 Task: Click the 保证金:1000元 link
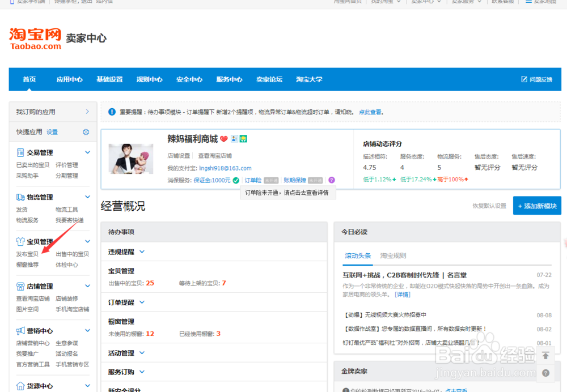pos(212,180)
